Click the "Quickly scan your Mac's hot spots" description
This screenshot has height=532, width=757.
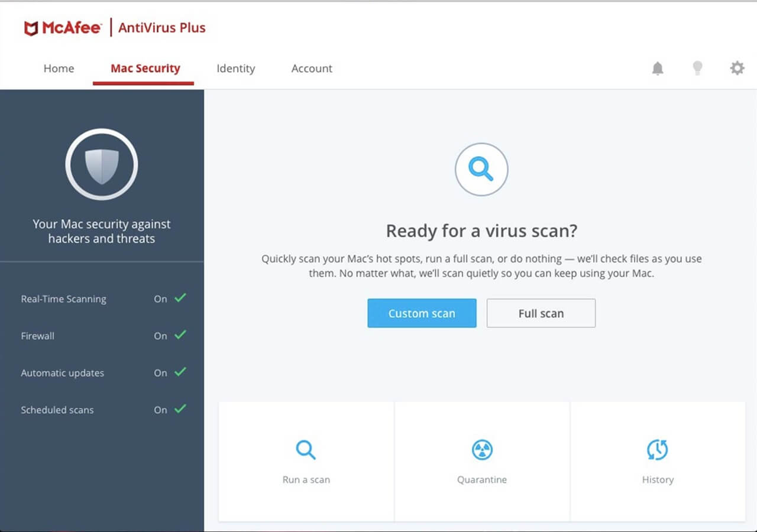click(x=481, y=267)
